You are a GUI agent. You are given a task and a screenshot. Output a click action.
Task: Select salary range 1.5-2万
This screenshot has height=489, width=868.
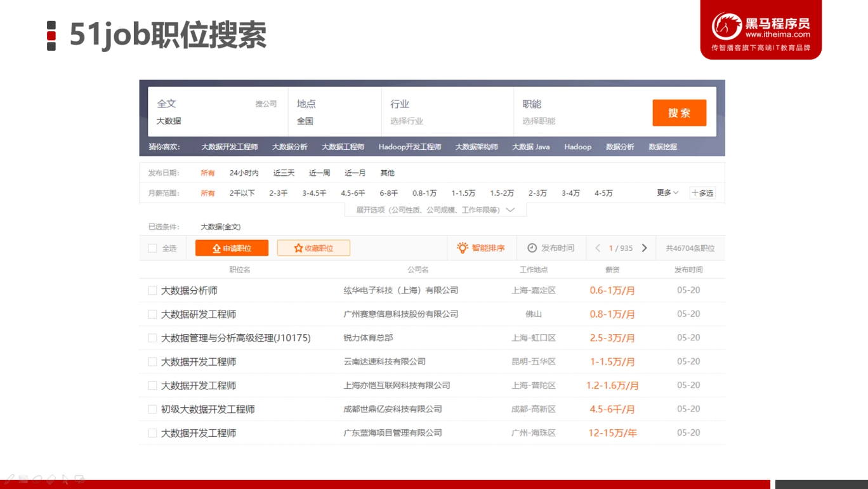coord(502,193)
